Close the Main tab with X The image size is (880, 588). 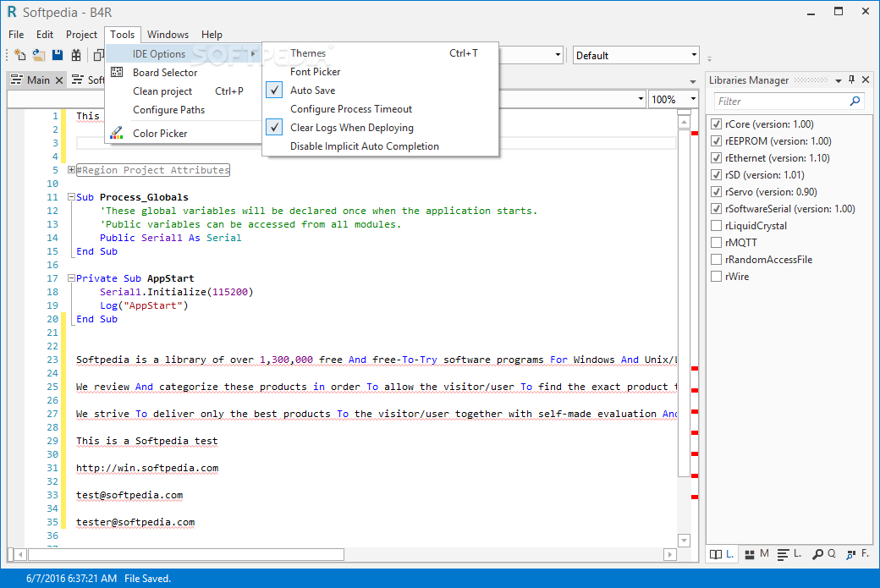59,80
